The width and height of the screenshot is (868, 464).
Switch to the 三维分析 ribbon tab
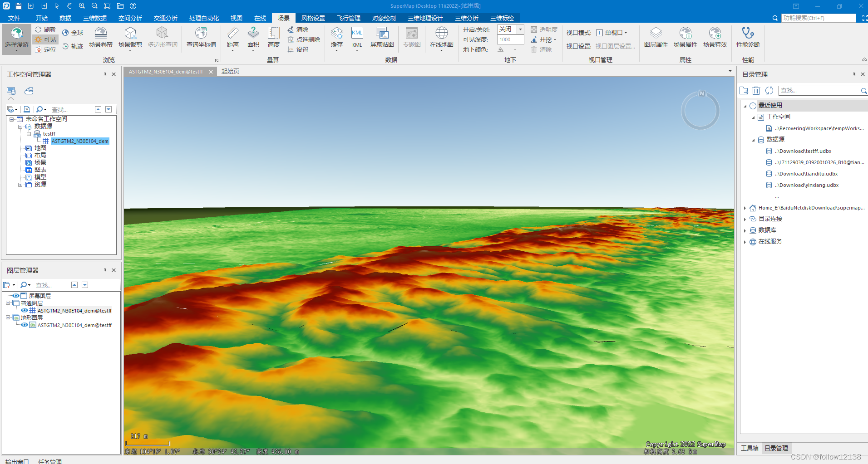pos(467,18)
